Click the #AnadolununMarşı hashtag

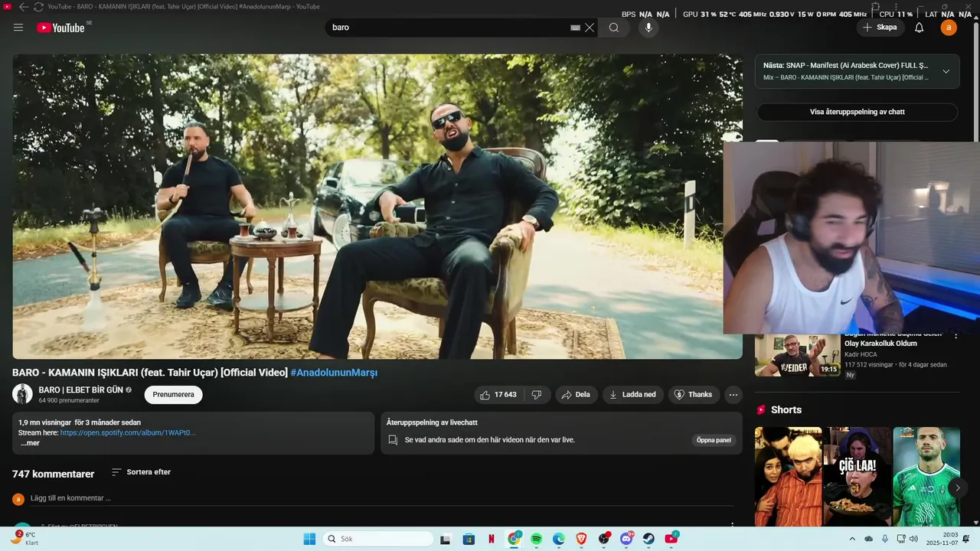(334, 373)
